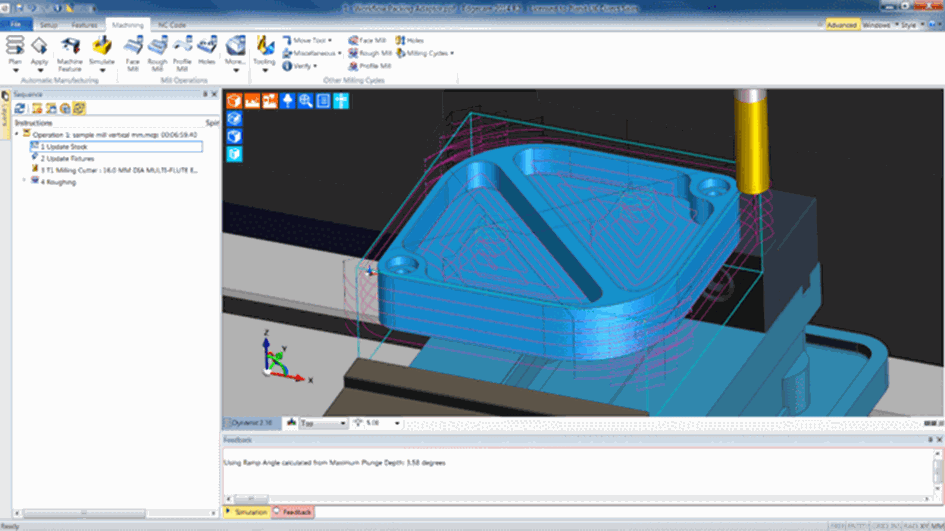Switch to the Feedback bottom tab

tap(293, 512)
